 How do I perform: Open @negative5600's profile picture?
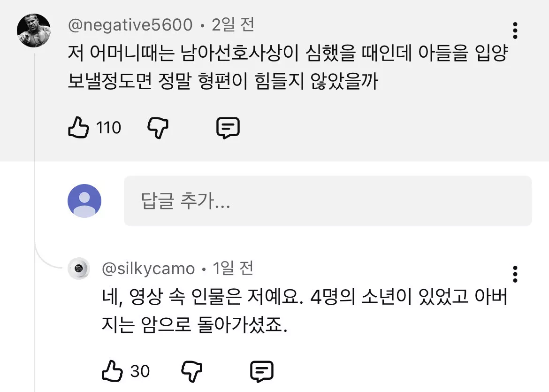pos(34,31)
